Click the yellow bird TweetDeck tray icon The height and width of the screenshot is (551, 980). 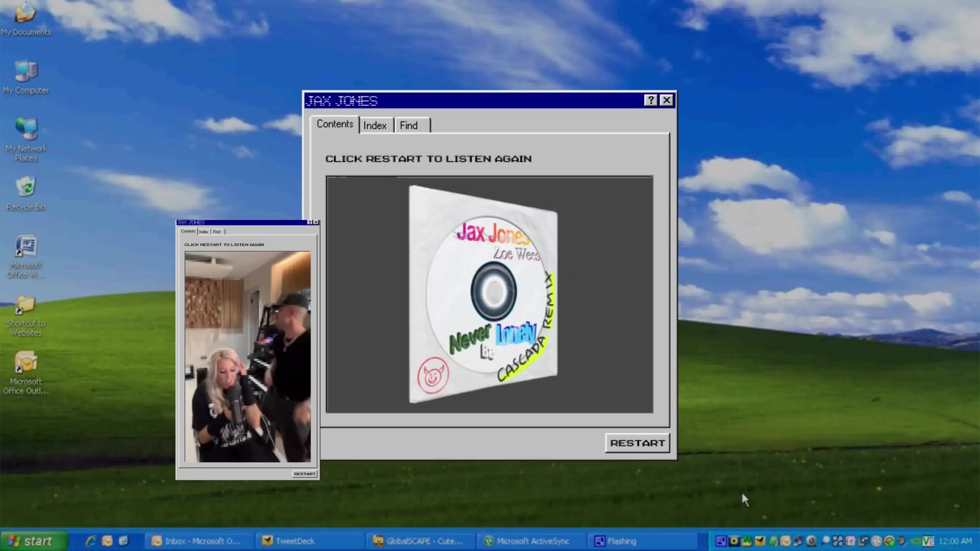tap(760, 541)
